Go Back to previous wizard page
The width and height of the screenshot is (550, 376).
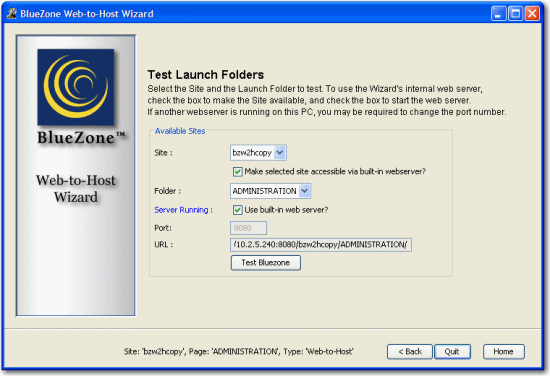point(410,351)
